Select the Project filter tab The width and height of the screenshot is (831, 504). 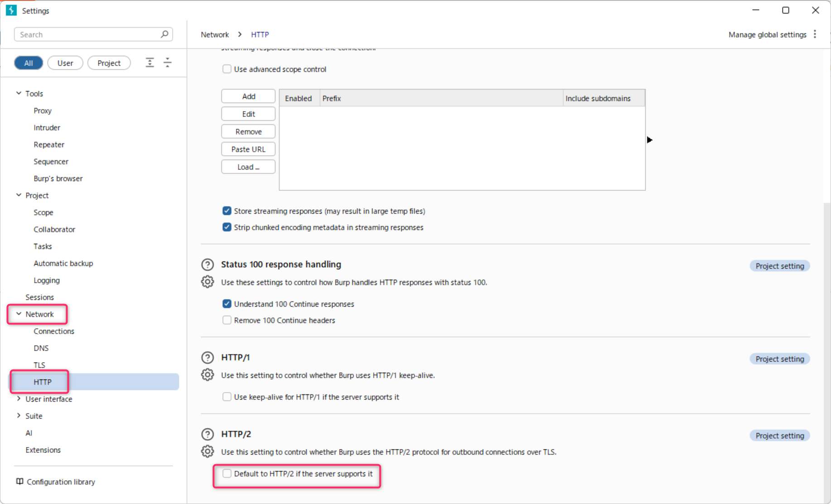(109, 63)
